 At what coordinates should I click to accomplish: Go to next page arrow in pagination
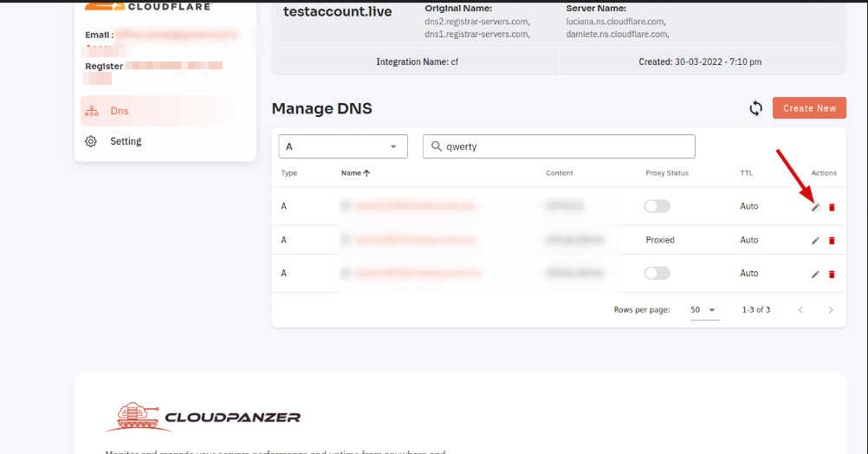(x=831, y=309)
